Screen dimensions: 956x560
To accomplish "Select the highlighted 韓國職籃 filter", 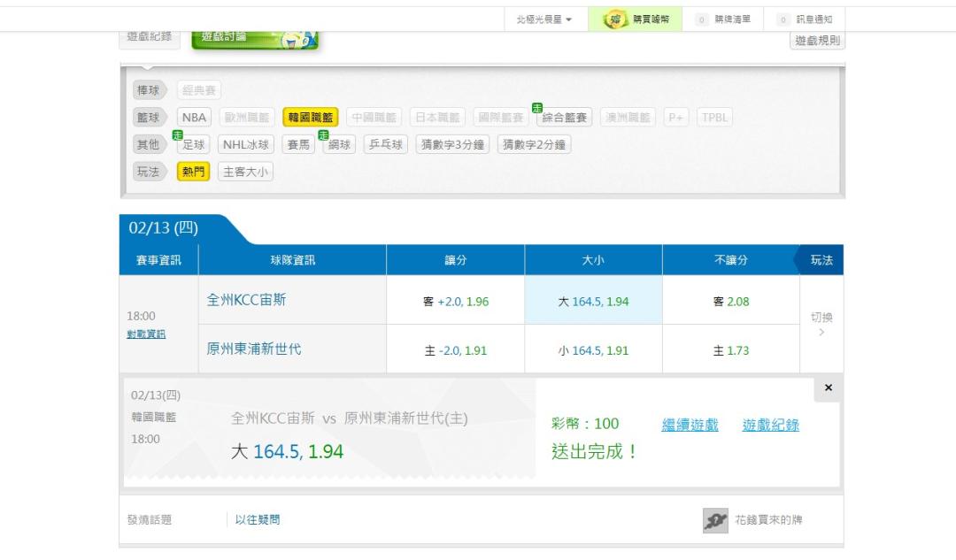I will point(311,117).
